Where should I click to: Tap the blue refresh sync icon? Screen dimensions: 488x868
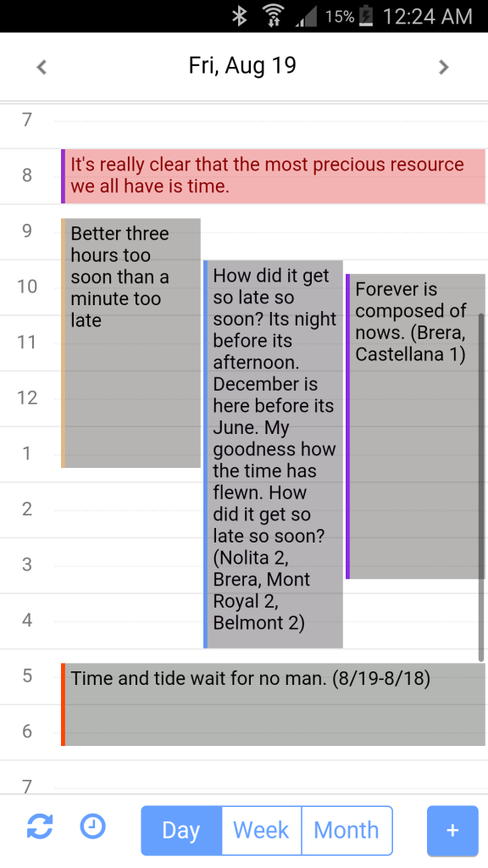point(40,826)
